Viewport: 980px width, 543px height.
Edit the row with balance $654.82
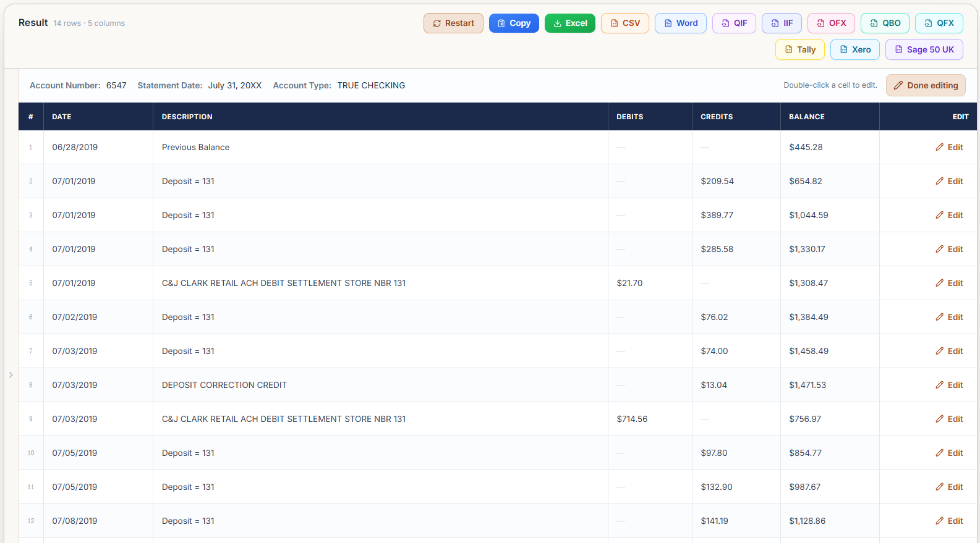tap(949, 182)
